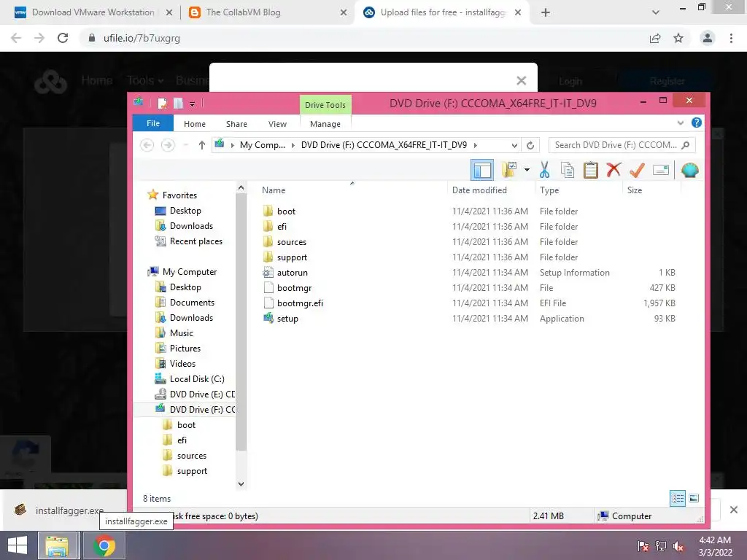Click My Comp... breadcrumb in address bar
747x560 pixels.
click(262, 145)
